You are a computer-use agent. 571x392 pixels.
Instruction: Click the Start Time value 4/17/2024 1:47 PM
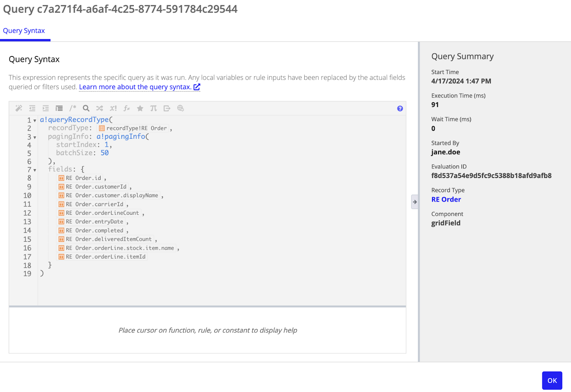click(x=461, y=81)
